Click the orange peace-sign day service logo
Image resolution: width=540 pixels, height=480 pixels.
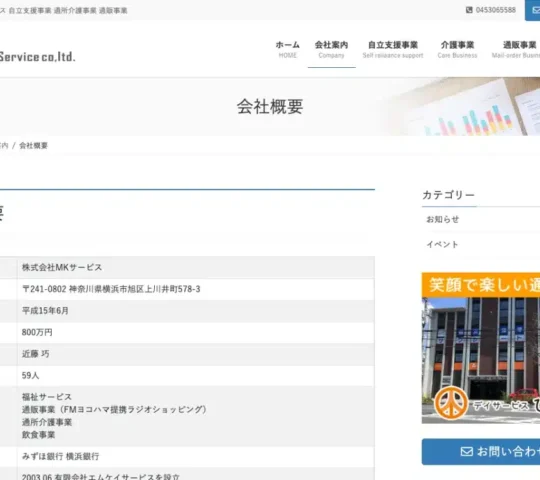coord(451,403)
